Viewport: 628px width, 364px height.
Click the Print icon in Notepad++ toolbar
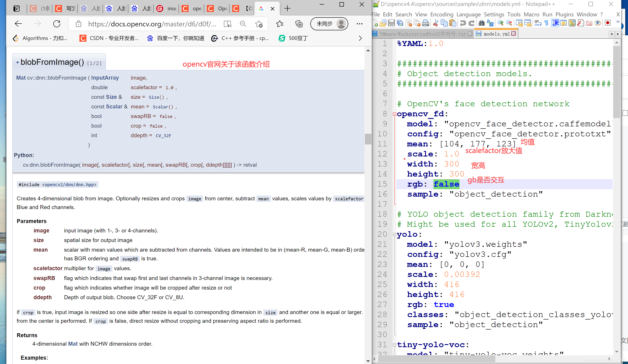(x=426, y=23)
